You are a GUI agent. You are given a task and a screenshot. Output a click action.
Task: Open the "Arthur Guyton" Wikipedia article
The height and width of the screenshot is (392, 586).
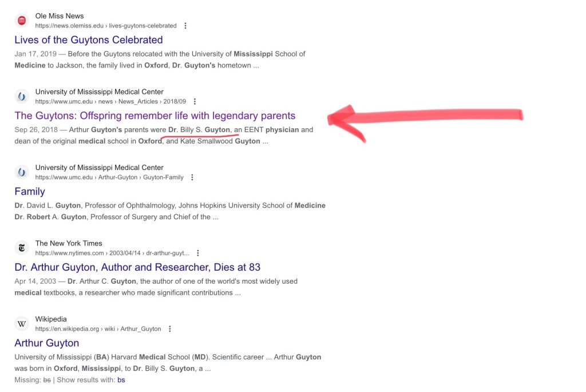point(47,343)
